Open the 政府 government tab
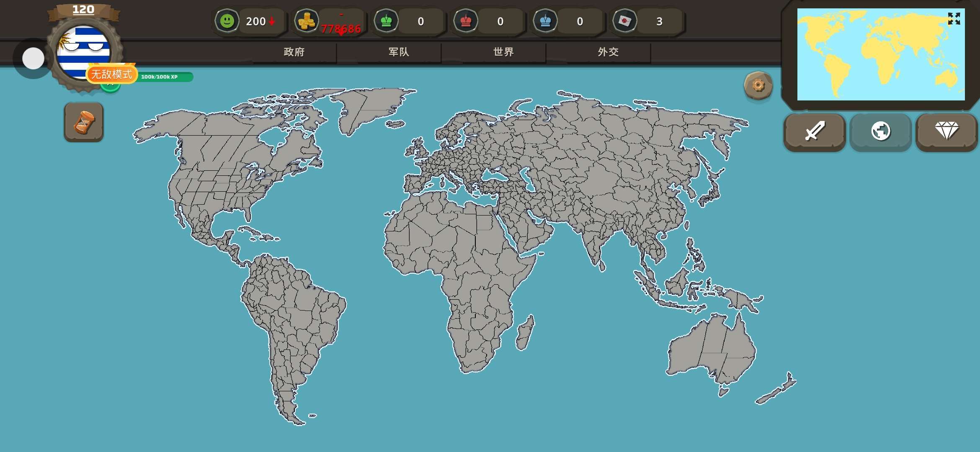The image size is (980, 452). click(x=294, y=52)
